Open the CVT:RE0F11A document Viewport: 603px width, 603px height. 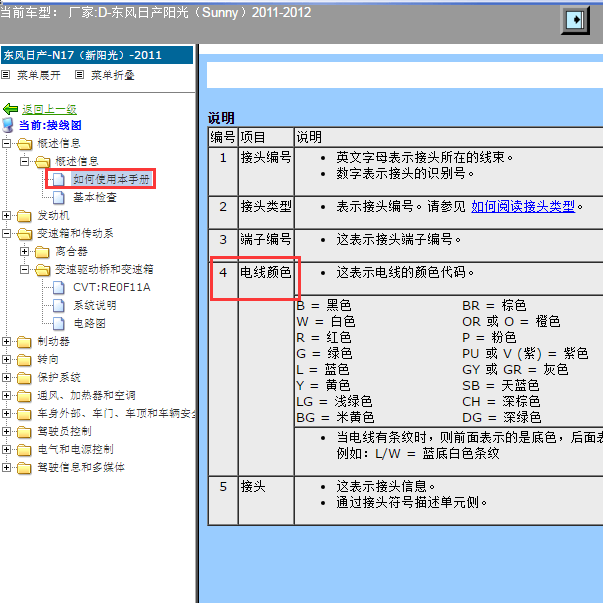tap(112, 287)
